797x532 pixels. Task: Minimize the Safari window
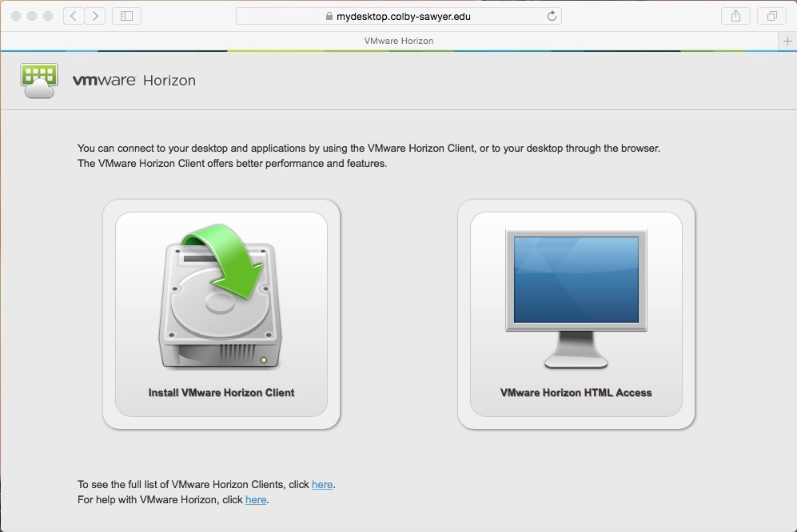click(x=30, y=15)
